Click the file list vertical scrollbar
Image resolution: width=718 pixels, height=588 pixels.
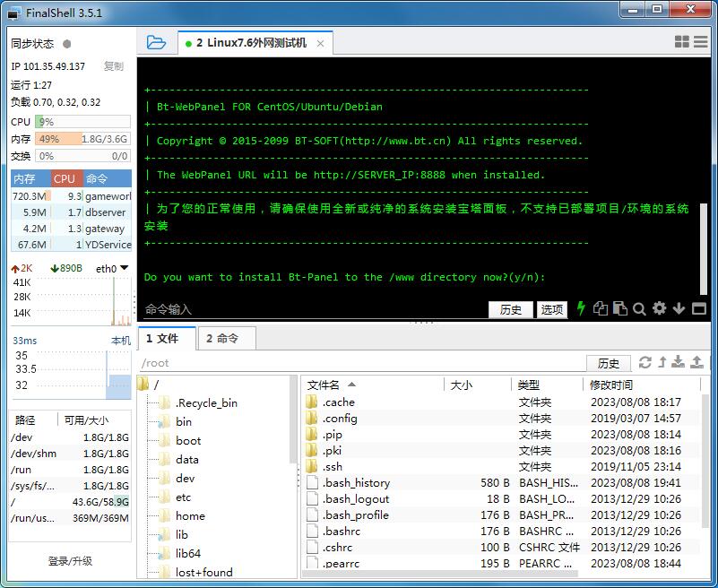point(705,460)
